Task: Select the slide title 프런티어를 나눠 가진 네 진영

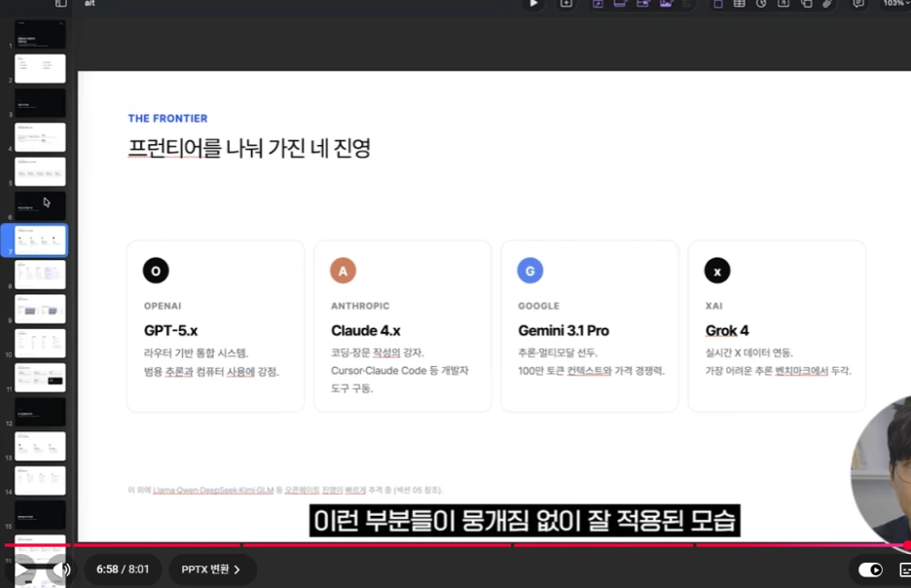Action: click(x=249, y=148)
